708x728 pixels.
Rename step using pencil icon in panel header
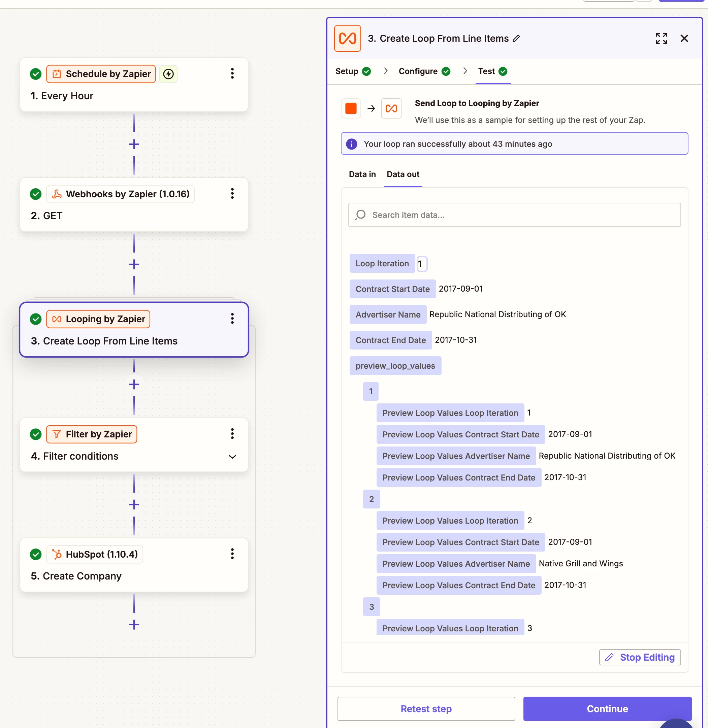point(516,38)
